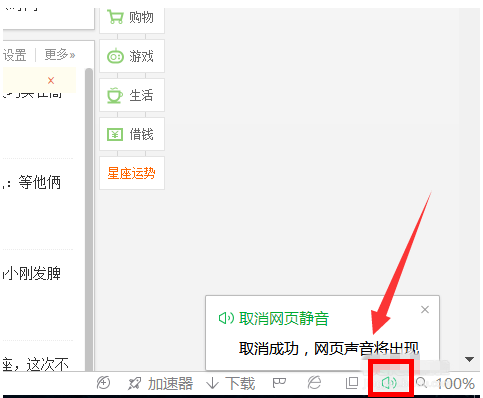Open the 星座运势 horoscope link
The image size is (483, 398).
(x=132, y=173)
